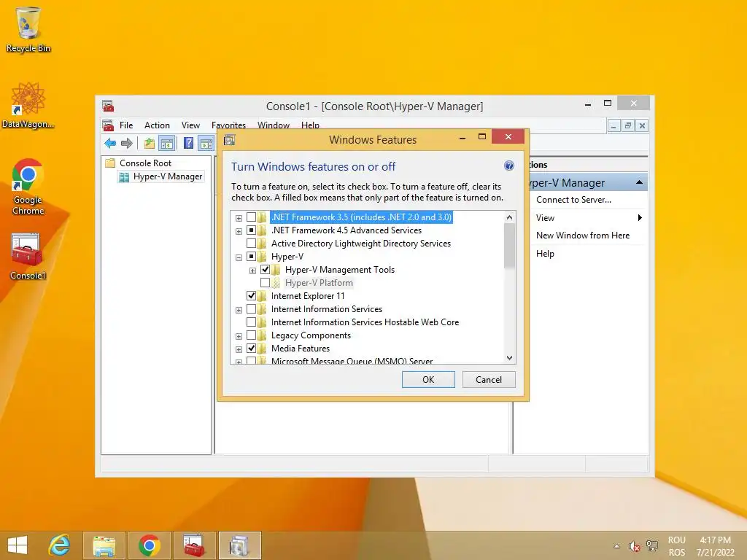
Task: Open the DataWagon desktop shortcut
Action: (x=28, y=106)
